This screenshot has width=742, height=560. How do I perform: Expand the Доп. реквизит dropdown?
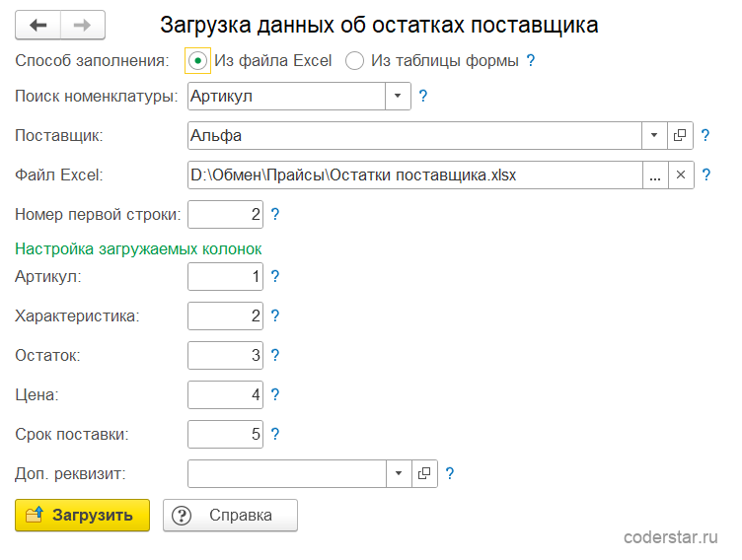pyautogui.click(x=399, y=473)
